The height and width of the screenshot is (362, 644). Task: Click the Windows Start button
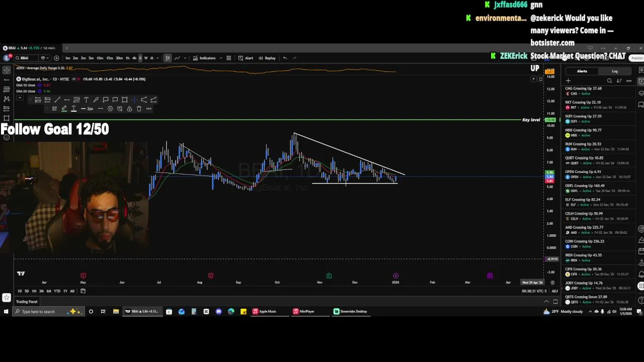(x=6, y=312)
